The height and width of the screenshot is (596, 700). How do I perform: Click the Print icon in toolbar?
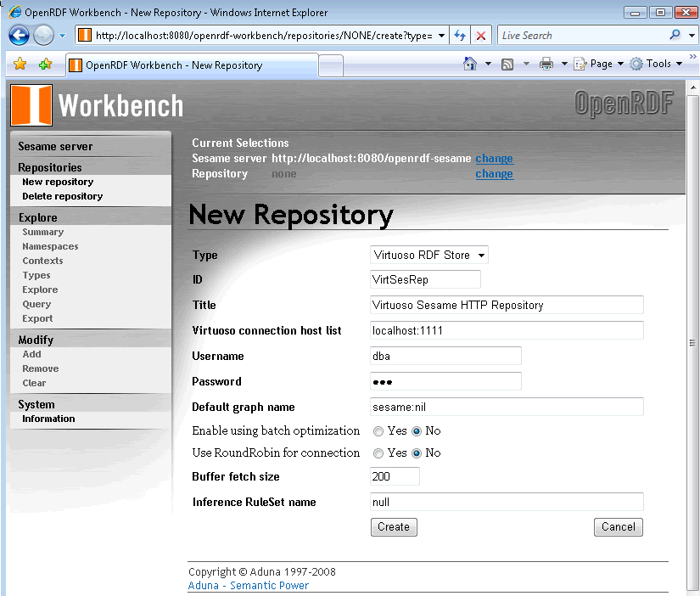click(546, 64)
